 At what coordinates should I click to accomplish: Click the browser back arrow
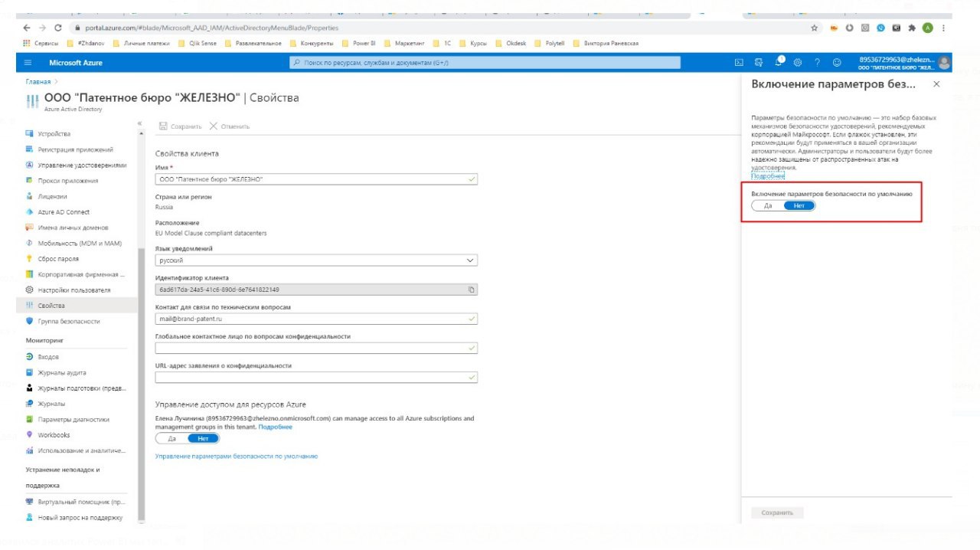click(x=28, y=28)
